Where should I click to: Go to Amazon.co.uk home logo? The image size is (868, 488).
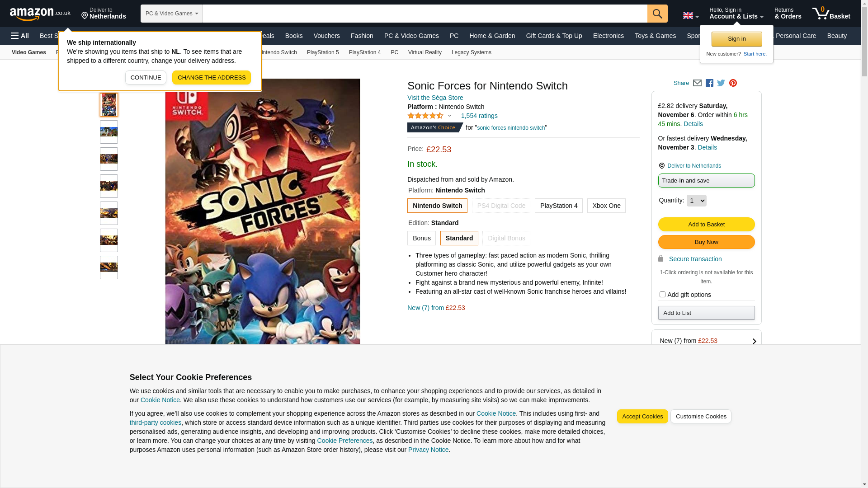(x=40, y=14)
